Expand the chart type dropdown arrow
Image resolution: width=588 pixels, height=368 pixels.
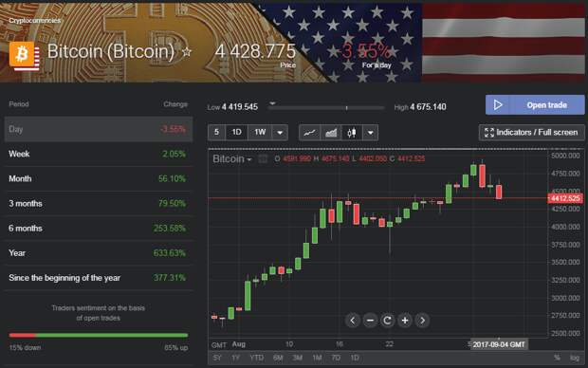[371, 133]
